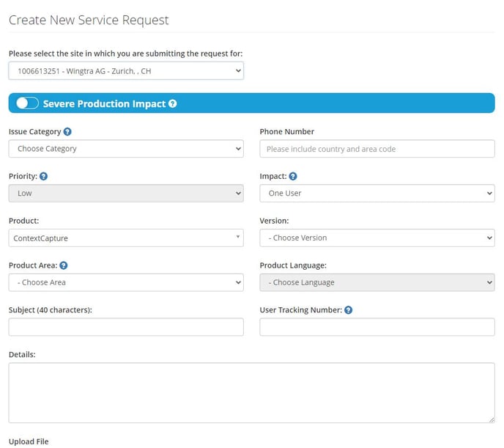Click the Subject text field
The height and width of the screenshot is (448, 504).
pyautogui.click(x=126, y=327)
